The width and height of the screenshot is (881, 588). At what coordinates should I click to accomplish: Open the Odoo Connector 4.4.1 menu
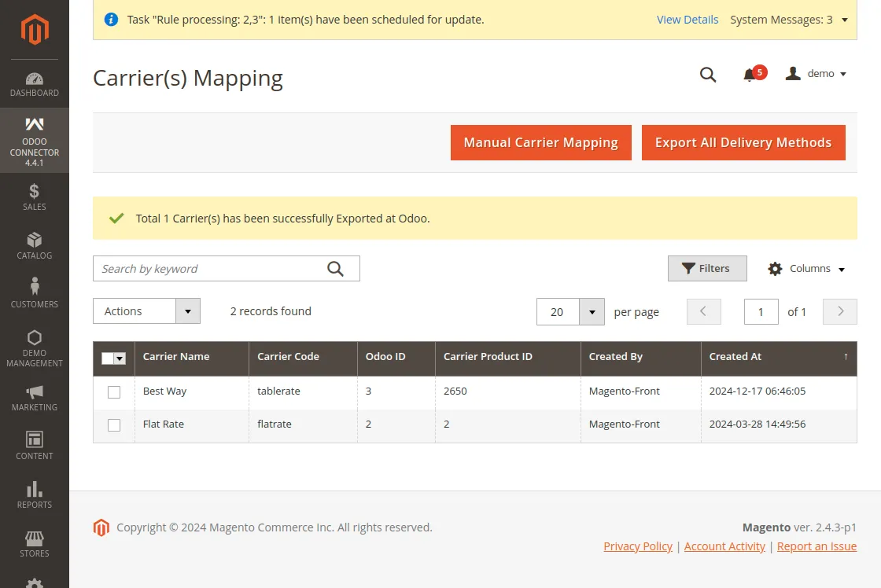tap(35, 141)
